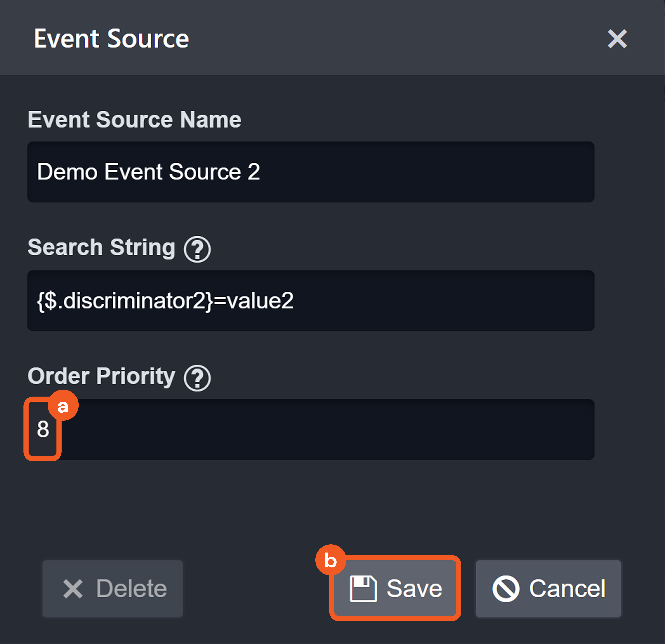Open the Order Priority help tooltip icon
The width and height of the screenshot is (665, 644).
197,378
